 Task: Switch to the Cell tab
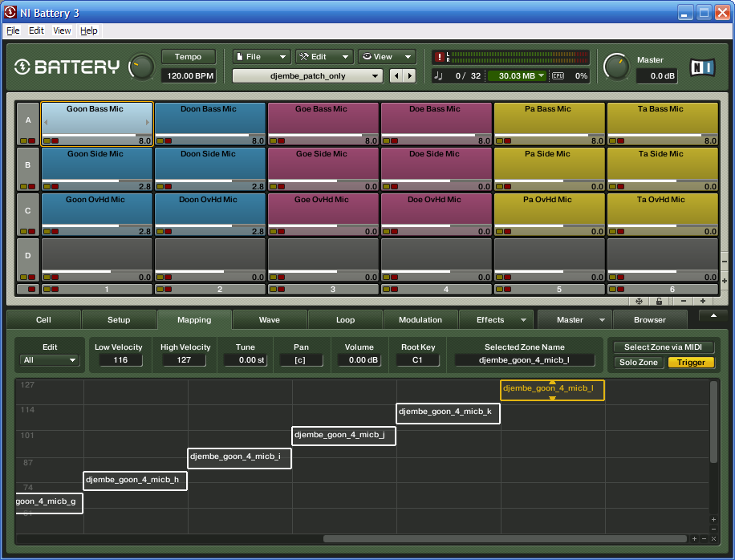click(43, 319)
